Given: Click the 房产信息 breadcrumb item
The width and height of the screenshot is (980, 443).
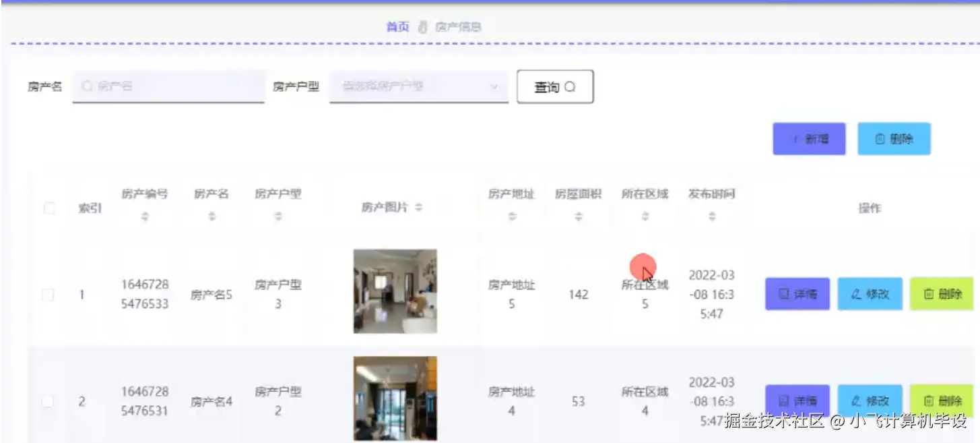Looking at the screenshot, I should point(458,27).
